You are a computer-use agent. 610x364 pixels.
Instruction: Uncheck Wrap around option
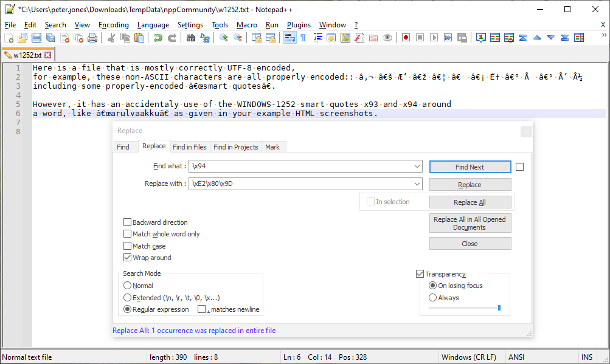pyautogui.click(x=127, y=258)
